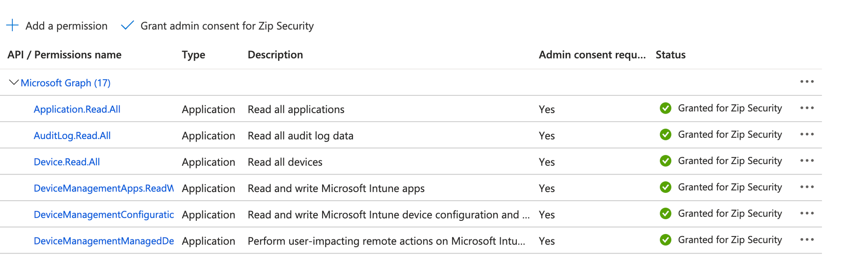Click the Status column header
Viewport: 868px width, 259px height.
tap(670, 55)
